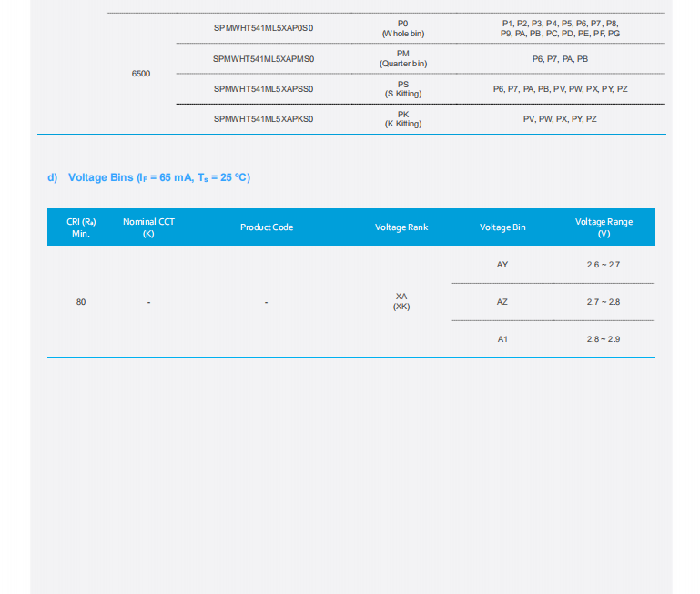Click the CRI value 80
The height and width of the screenshot is (594, 700).
click(x=81, y=302)
